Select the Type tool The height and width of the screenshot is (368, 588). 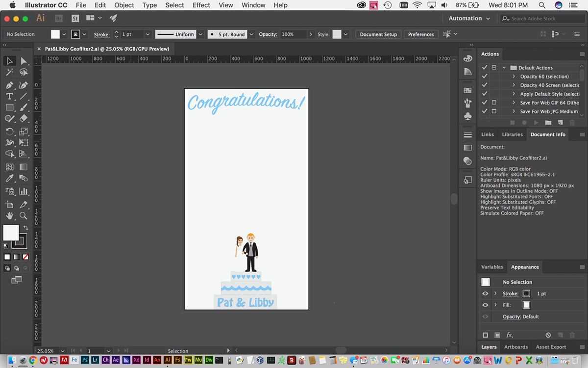click(9, 96)
